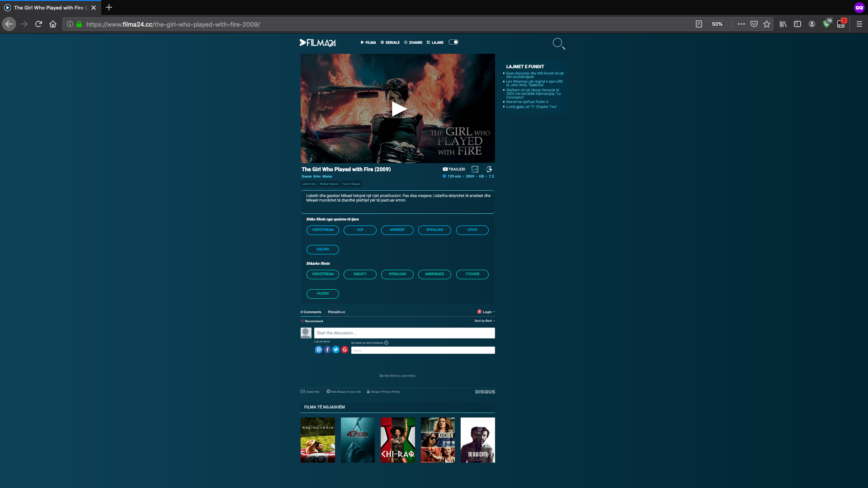This screenshot has height=488, width=868.
Task: Expand the Login dropdown in Disqus
Action: [486, 312]
